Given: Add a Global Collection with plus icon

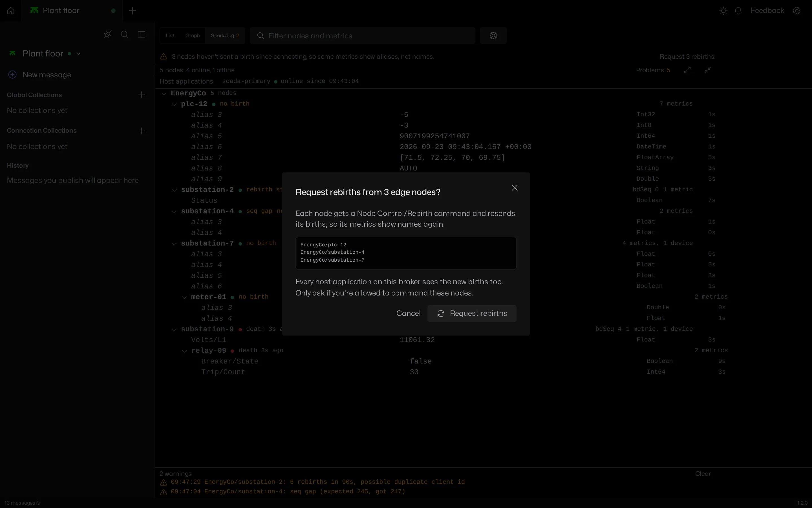Looking at the screenshot, I should point(142,95).
